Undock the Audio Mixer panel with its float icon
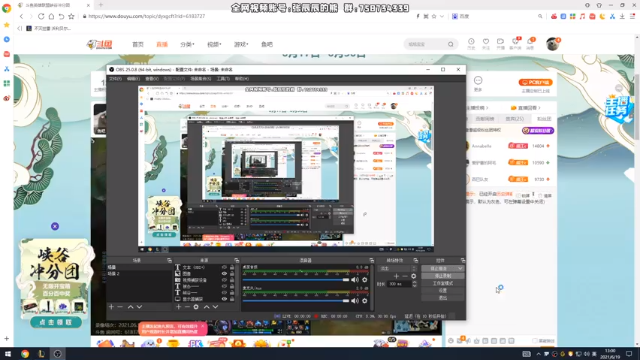The image size is (640, 360). [371, 260]
